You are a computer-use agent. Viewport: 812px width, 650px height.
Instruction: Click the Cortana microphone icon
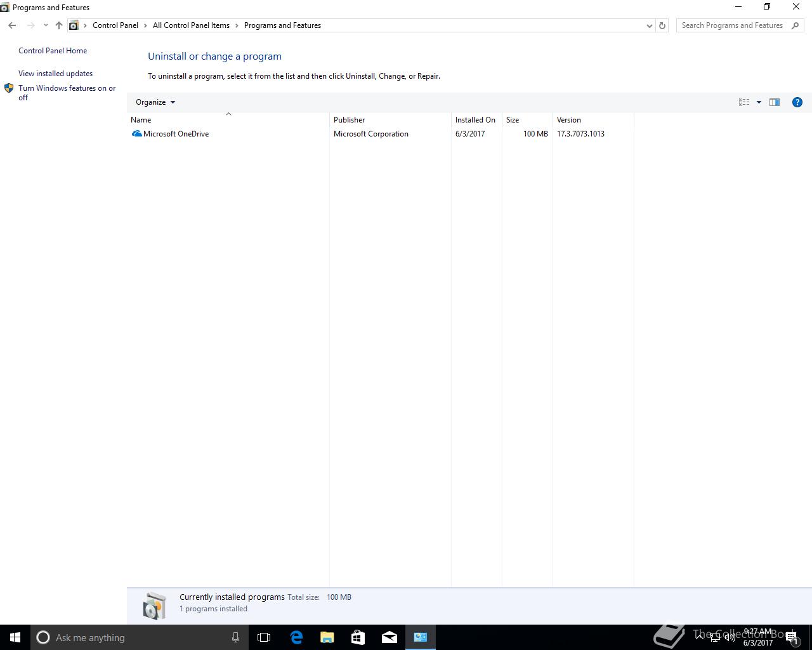[x=235, y=637]
